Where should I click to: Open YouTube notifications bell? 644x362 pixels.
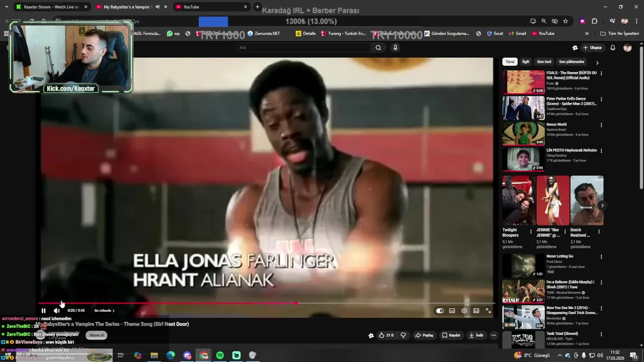pyautogui.click(x=613, y=48)
